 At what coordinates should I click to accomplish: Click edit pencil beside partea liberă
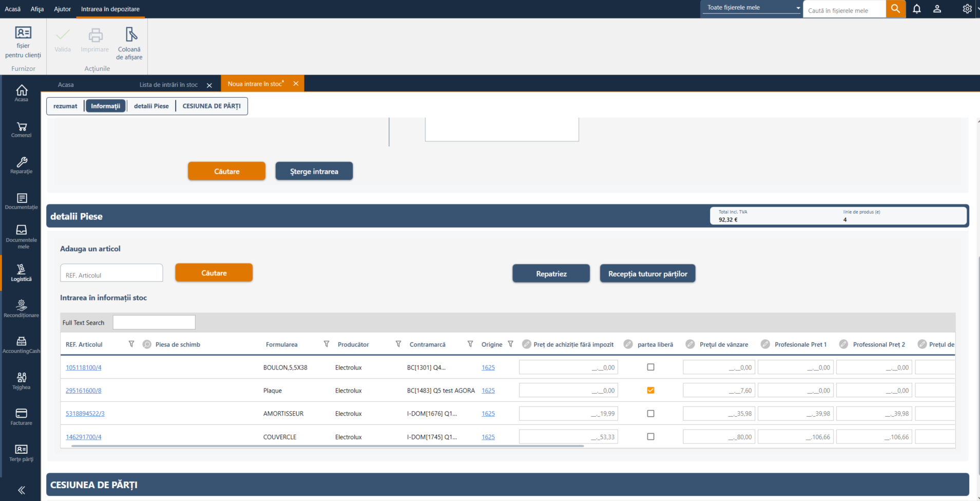(x=628, y=344)
